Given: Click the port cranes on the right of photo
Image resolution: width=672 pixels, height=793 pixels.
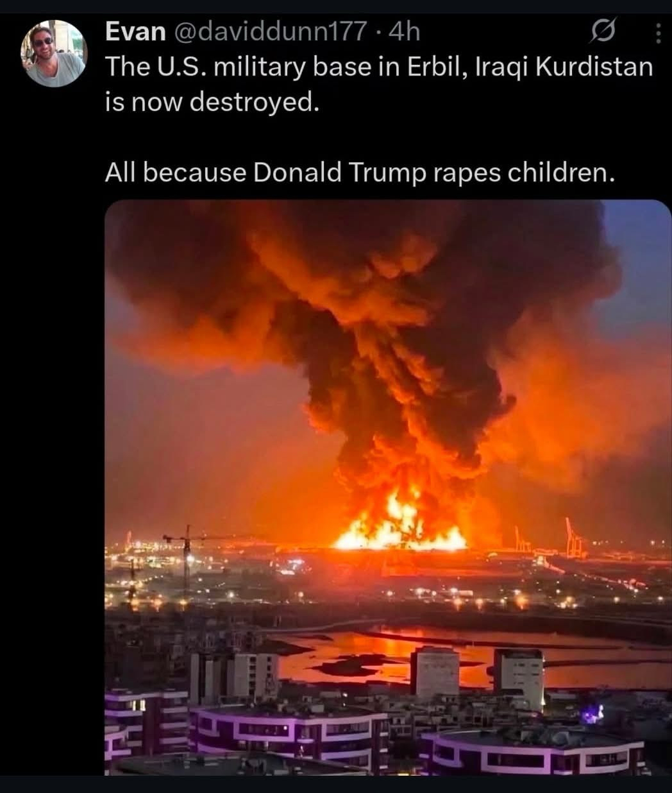Looking at the screenshot, I should pyautogui.click(x=575, y=538).
